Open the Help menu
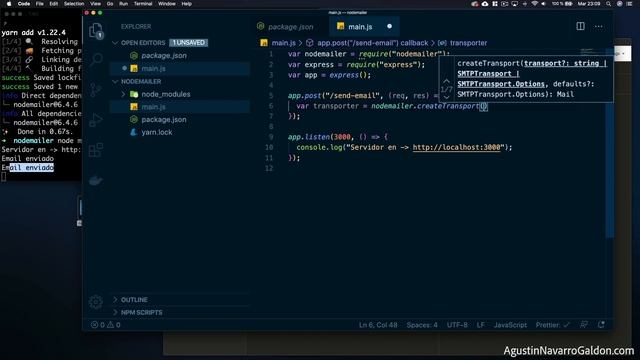The height and width of the screenshot is (360, 640). pos(187,4)
